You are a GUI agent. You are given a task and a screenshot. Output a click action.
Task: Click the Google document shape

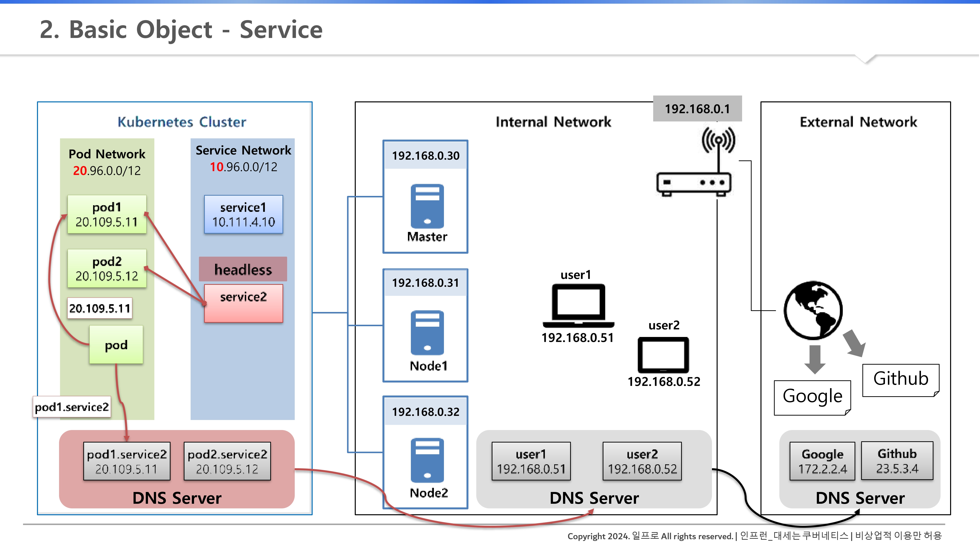coord(812,397)
